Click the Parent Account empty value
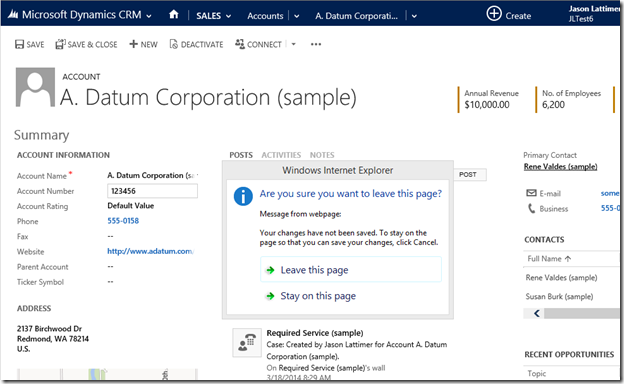 pos(110,266)
